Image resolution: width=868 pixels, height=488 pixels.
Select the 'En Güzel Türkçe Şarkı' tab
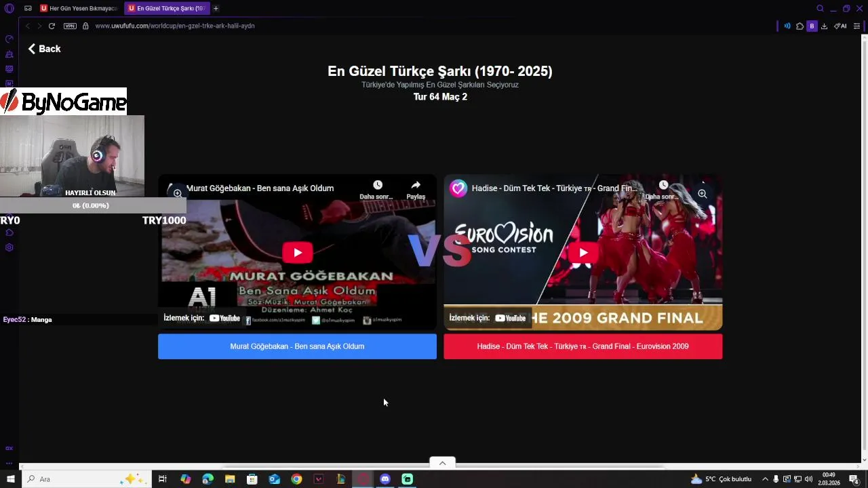pyautogui.click(x=167, y=8)
